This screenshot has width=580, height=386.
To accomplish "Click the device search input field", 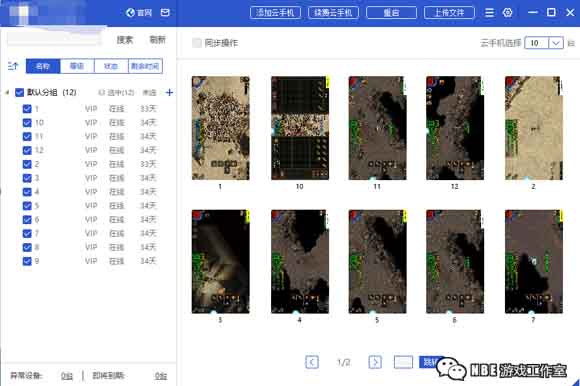I will [x=54, y=38].
